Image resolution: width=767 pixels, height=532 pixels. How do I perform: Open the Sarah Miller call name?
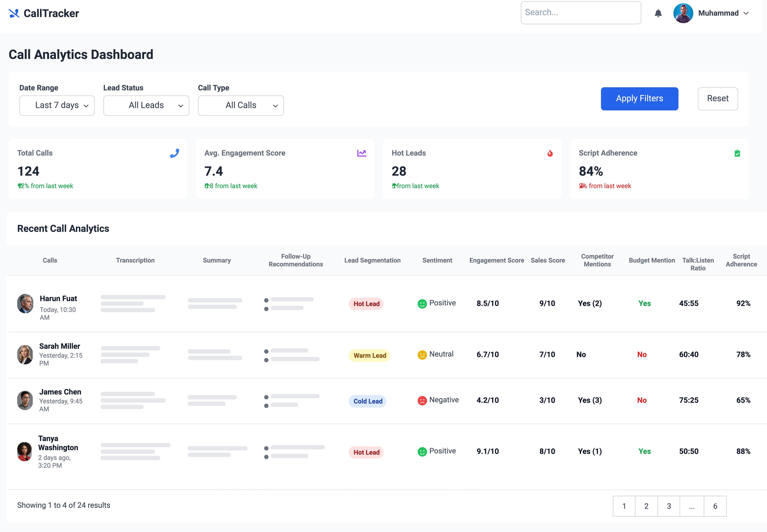pos(60,346)
